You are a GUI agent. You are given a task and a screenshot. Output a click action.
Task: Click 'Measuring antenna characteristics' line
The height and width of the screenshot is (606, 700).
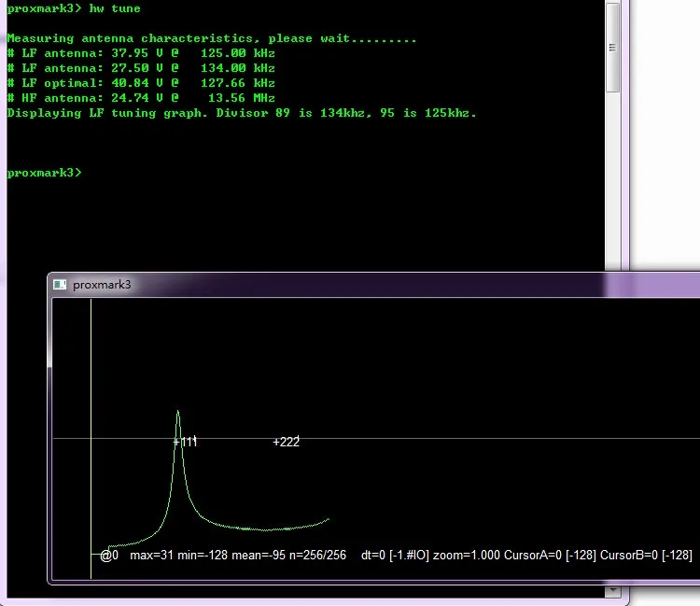coord(212,38)
